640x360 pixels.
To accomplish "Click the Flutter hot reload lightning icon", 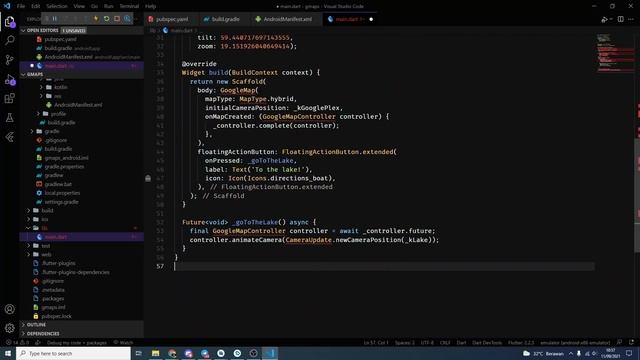I will [x=96, y=19].
